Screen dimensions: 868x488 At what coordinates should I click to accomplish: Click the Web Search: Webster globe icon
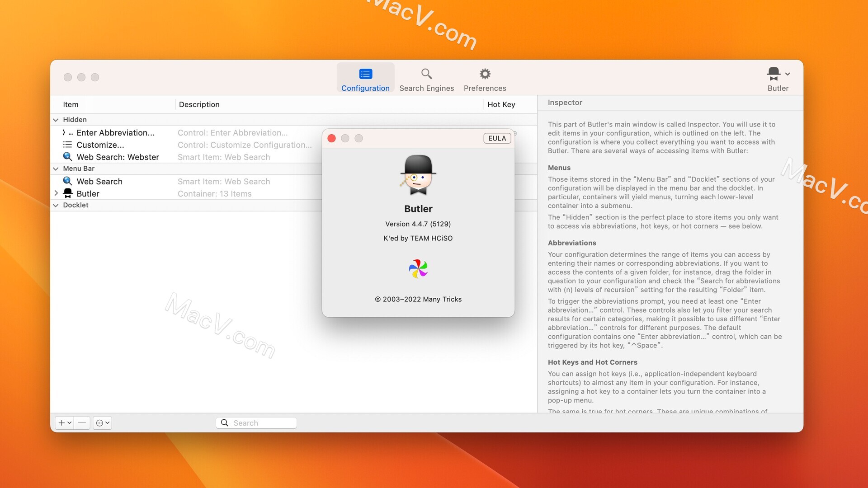pos(67,156)
